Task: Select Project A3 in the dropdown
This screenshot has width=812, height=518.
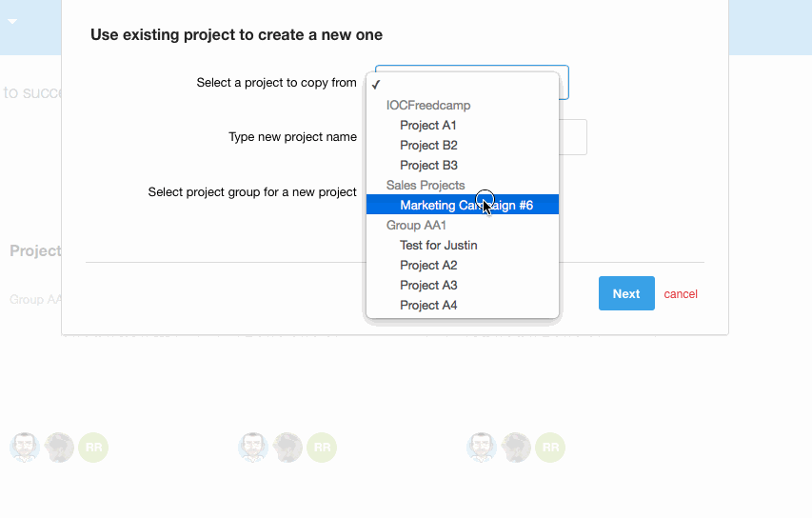Action: click(x=462, y=286)
